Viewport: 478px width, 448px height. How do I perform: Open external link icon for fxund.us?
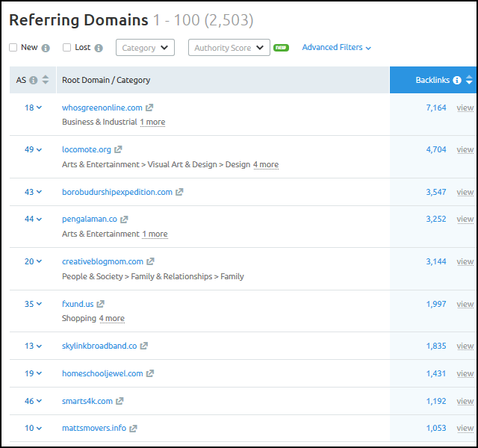[100, 304]
